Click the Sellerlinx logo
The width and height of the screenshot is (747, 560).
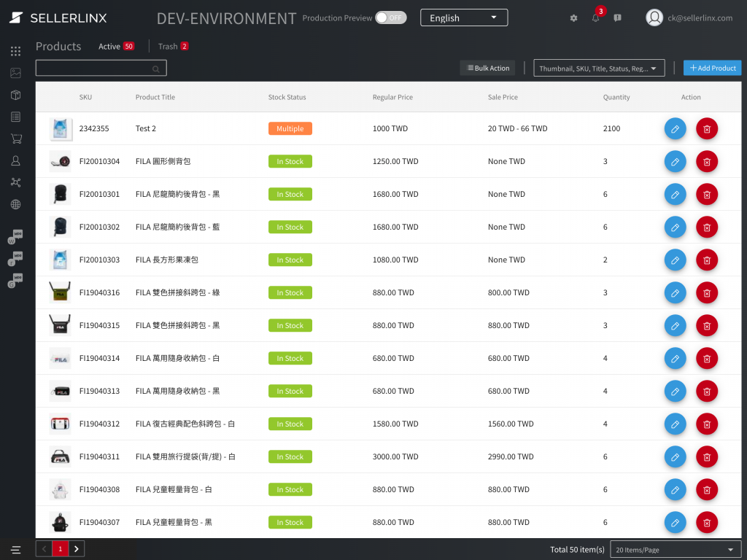click(x=58, y=18)
